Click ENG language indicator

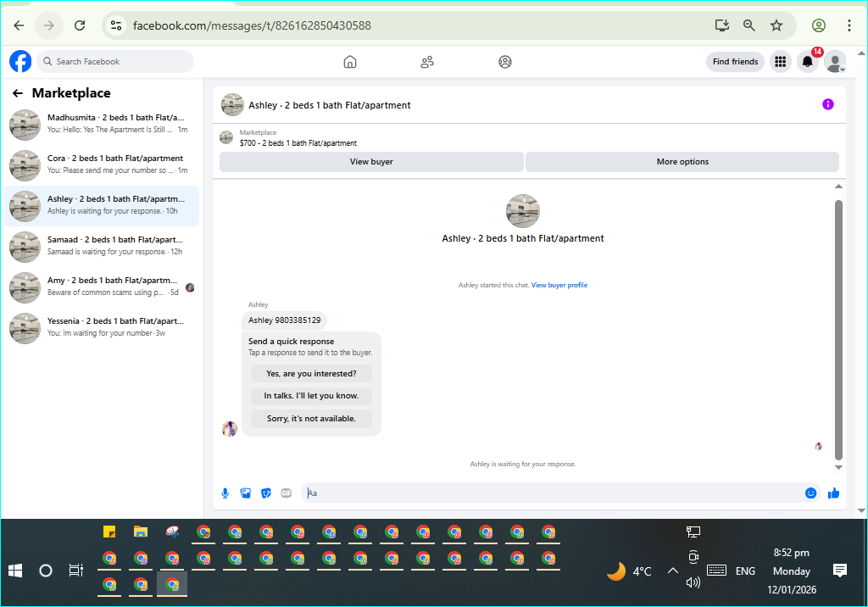click(x=745, y=571)
